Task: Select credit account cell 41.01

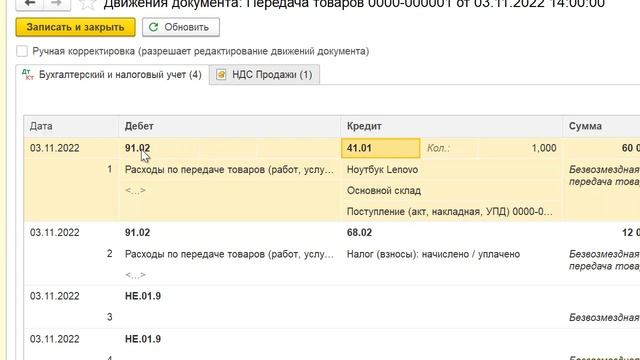Action: coord(380,148)
